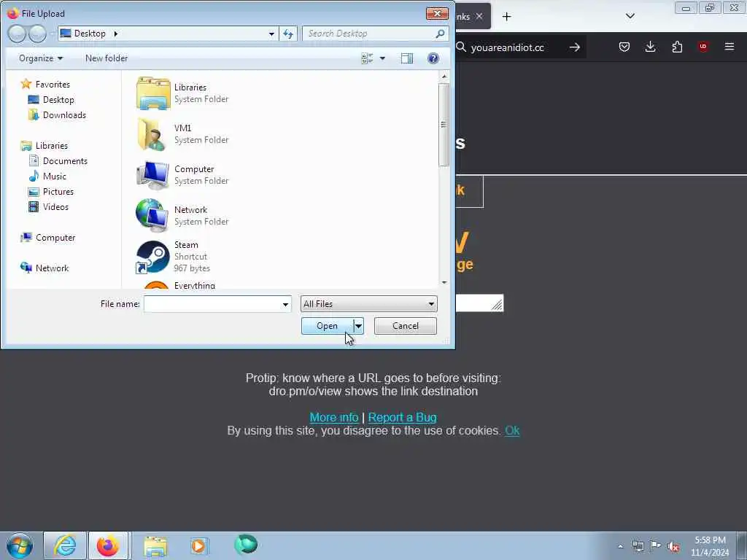Open the views options dropdown arrow
747x560 pixels.
tap(382, 58)
